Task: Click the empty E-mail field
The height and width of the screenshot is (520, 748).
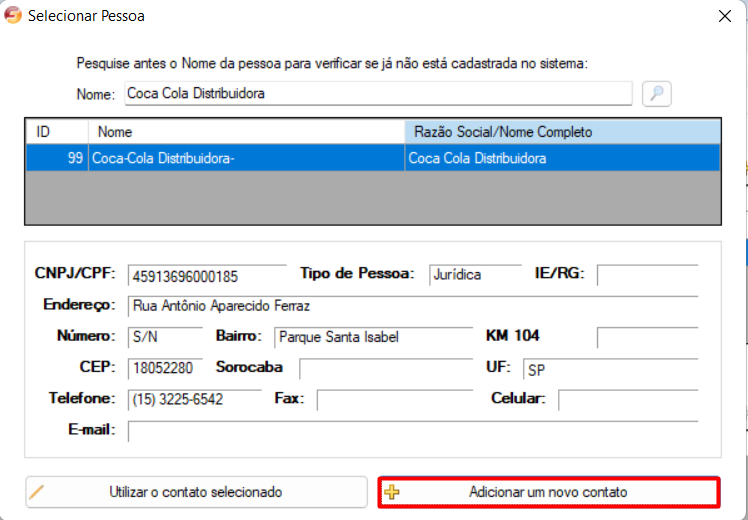Action: [413, 431]
